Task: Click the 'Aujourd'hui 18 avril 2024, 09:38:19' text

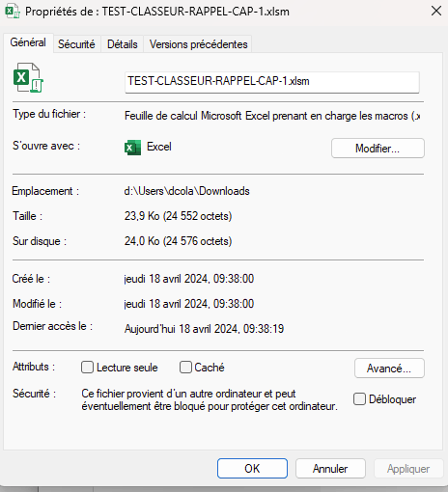Action: [205, 329]
